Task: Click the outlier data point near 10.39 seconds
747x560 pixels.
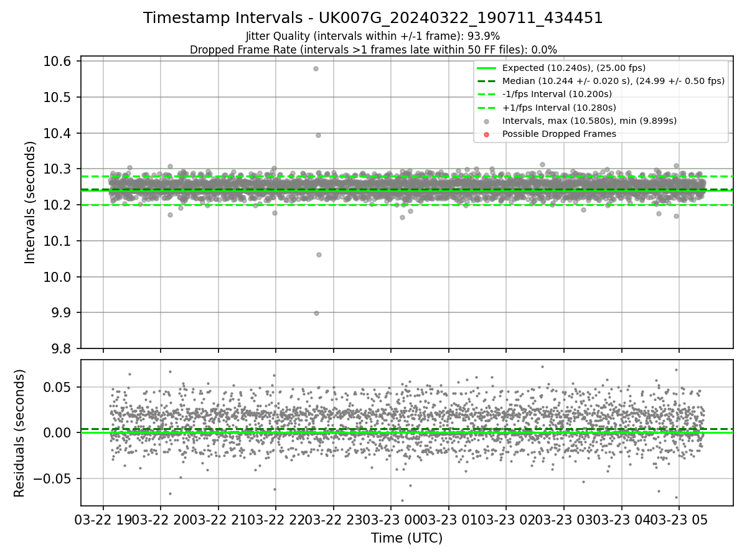Action: [318, 135]
